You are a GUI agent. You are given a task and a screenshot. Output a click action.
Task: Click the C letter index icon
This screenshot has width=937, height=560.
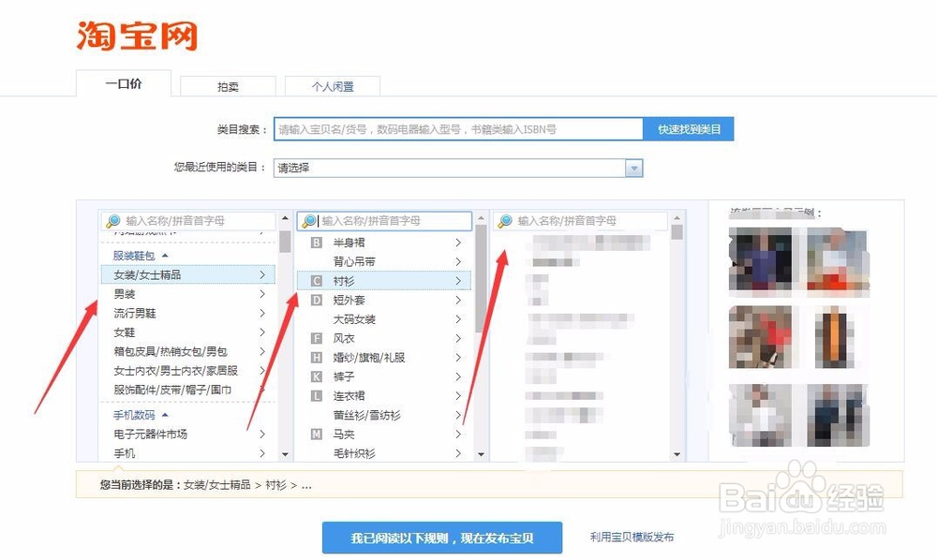tap(317, 281)
